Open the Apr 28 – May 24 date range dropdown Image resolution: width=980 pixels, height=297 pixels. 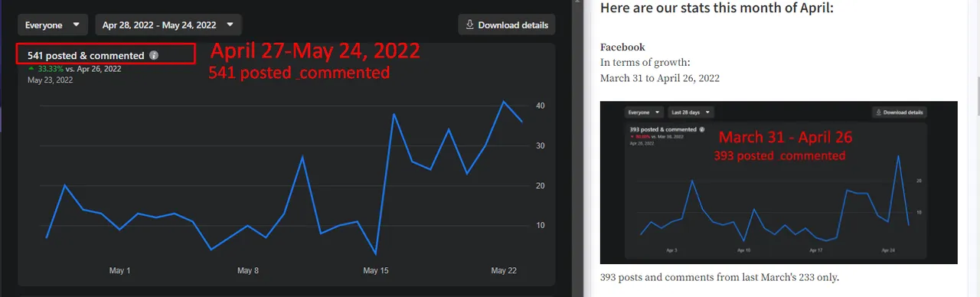click(168, 24)
